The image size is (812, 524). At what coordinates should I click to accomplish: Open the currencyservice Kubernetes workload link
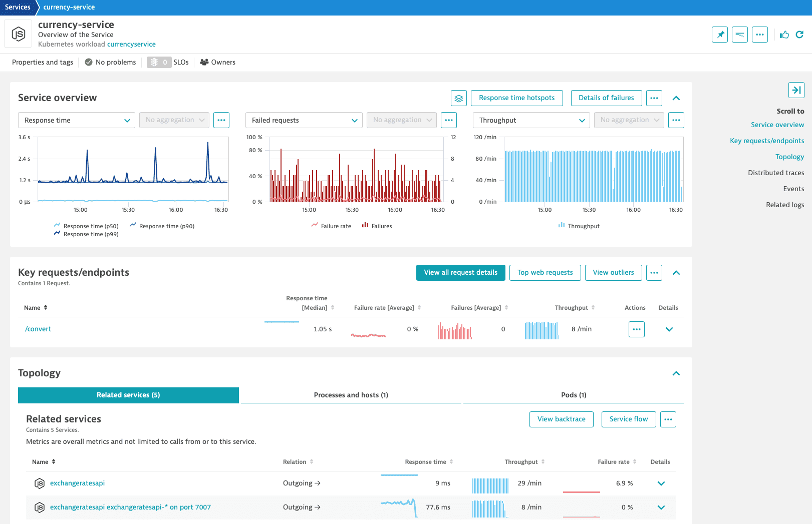(x=131, y=44)
